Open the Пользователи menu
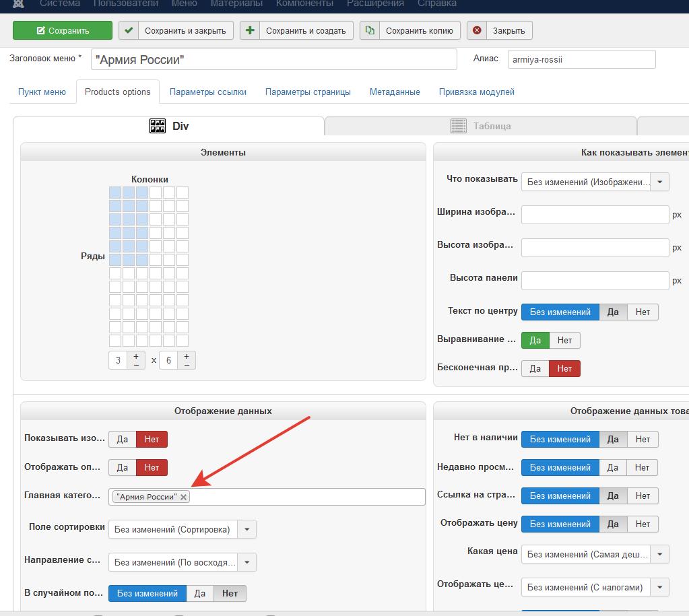The height and width of the screenshot is (616, 689). (126, 3)
